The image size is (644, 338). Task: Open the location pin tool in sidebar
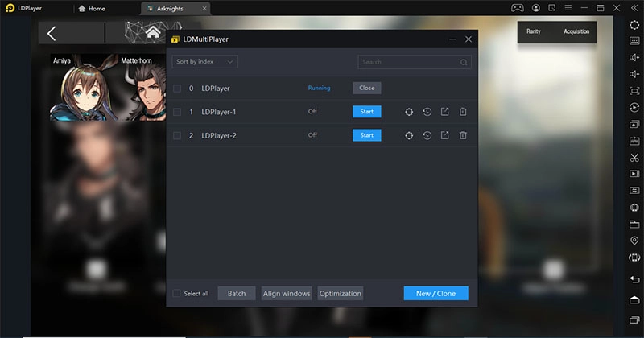(634, 241)
